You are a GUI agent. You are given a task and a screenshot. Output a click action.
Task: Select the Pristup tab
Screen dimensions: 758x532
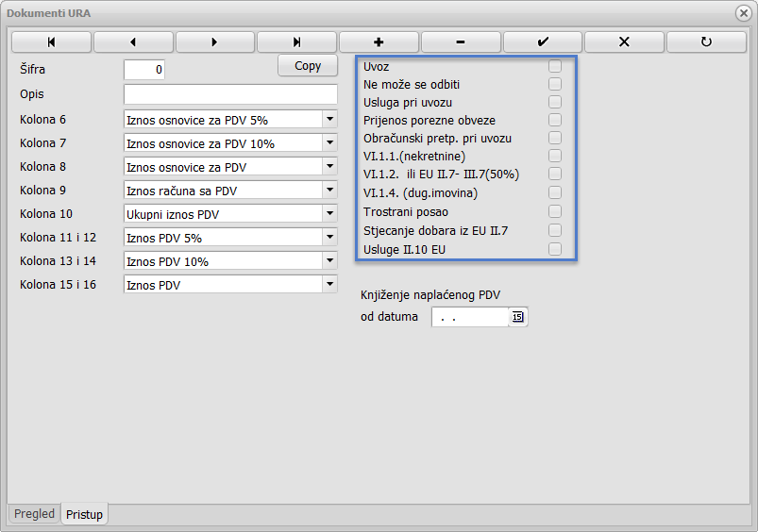click(85, 514)
